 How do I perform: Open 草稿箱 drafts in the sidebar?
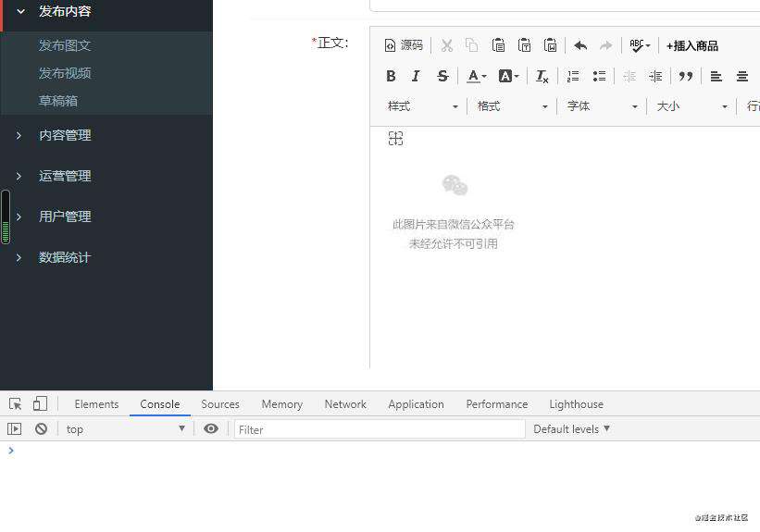pyautogui.click(x=58, y=101)
